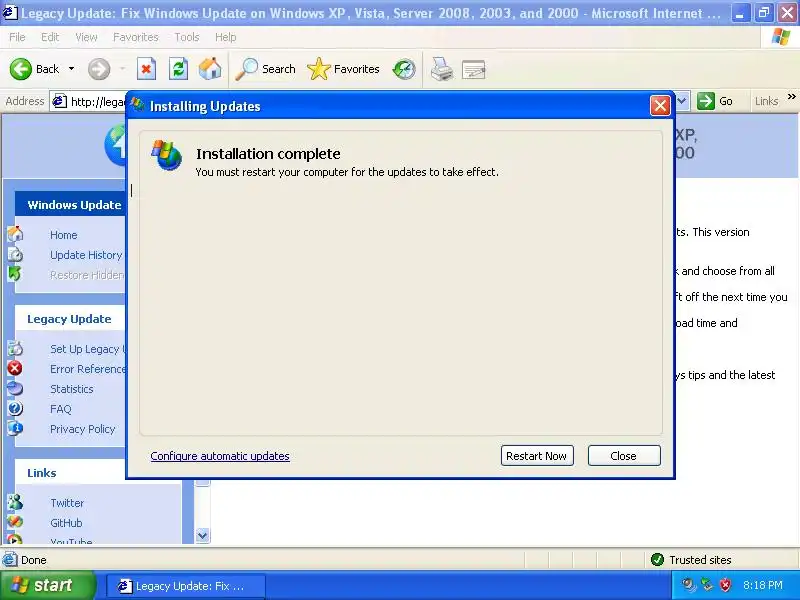This screenshot has height=600, width=800.
Task: Expand the Links toolbar chevron
Action: (x=791, y=96)
